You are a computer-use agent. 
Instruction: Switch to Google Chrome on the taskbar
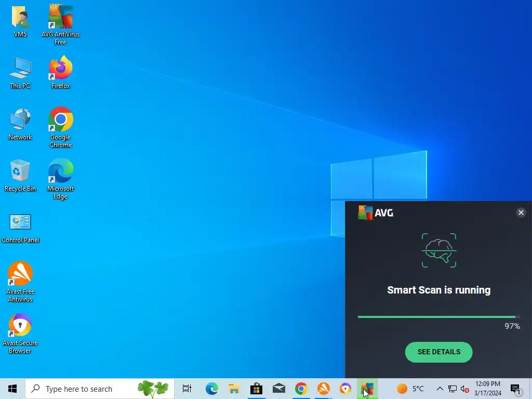301,389
